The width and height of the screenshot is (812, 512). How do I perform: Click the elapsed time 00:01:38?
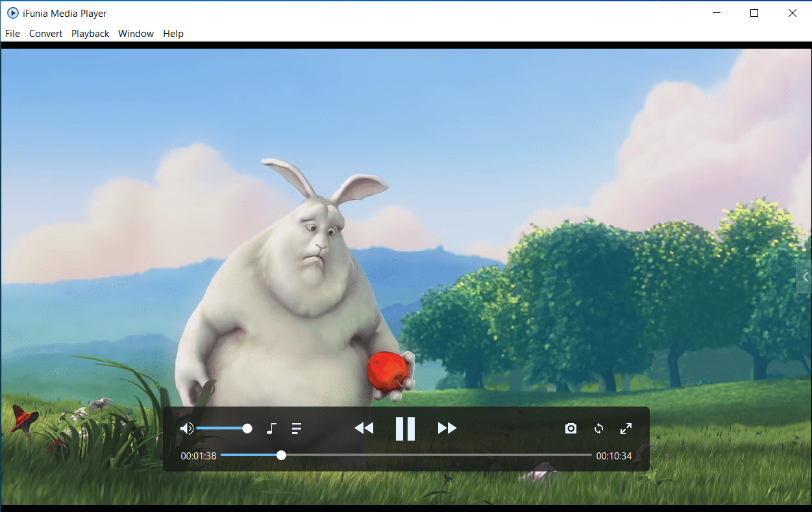tap(199, 456)
